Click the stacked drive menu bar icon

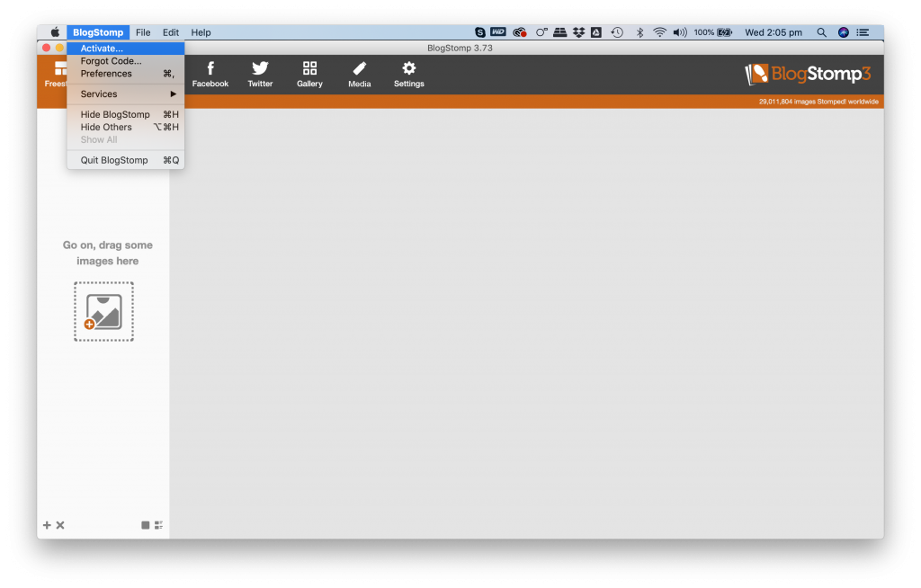point(560,32)
